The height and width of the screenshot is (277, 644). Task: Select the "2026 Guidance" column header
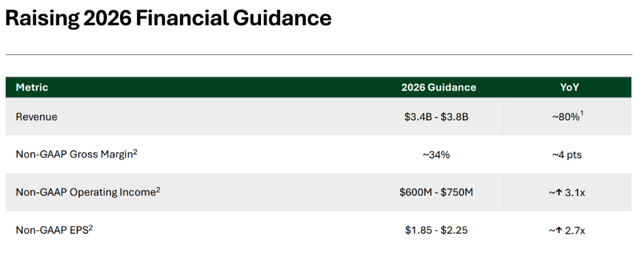(438, 87)
